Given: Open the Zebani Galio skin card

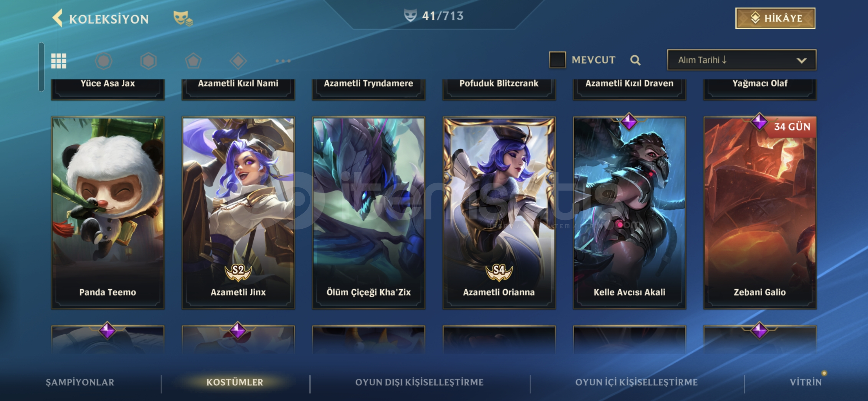Looking at the screenshot, I should [x=760, y=213].
